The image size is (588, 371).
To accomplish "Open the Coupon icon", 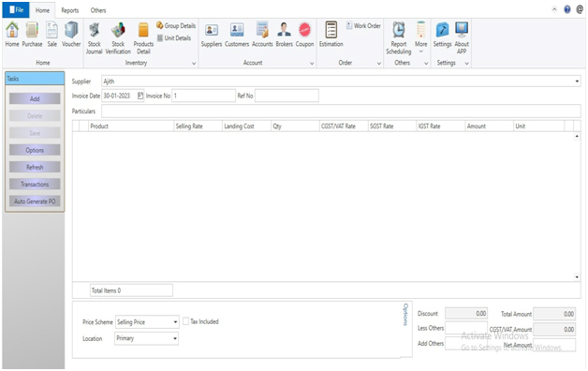I will coord(304,34).
